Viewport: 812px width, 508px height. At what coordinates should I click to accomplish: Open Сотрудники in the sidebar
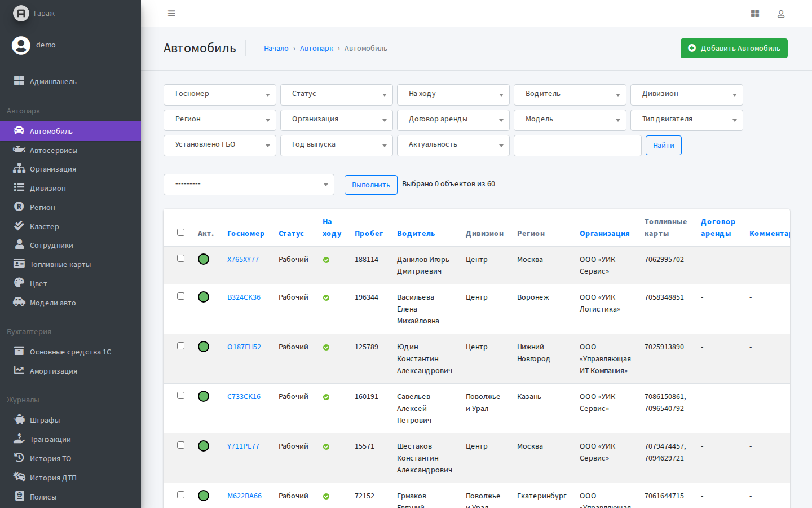[x=70, y=245]
